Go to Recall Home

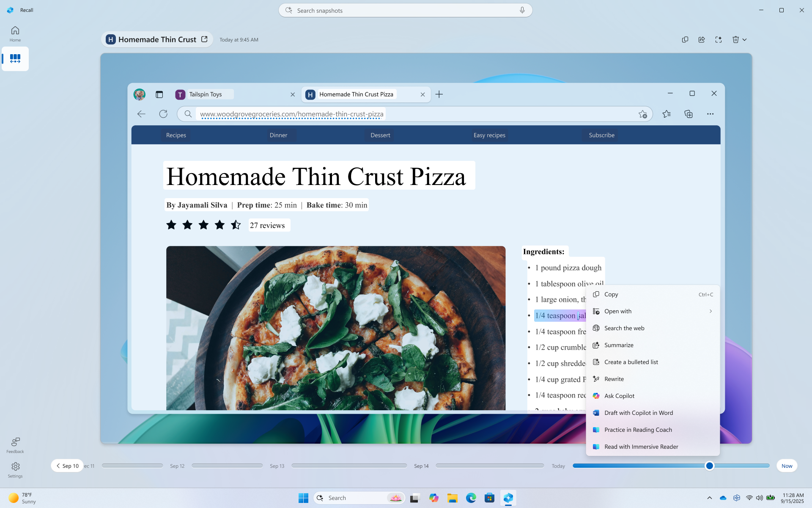[15, 33]
